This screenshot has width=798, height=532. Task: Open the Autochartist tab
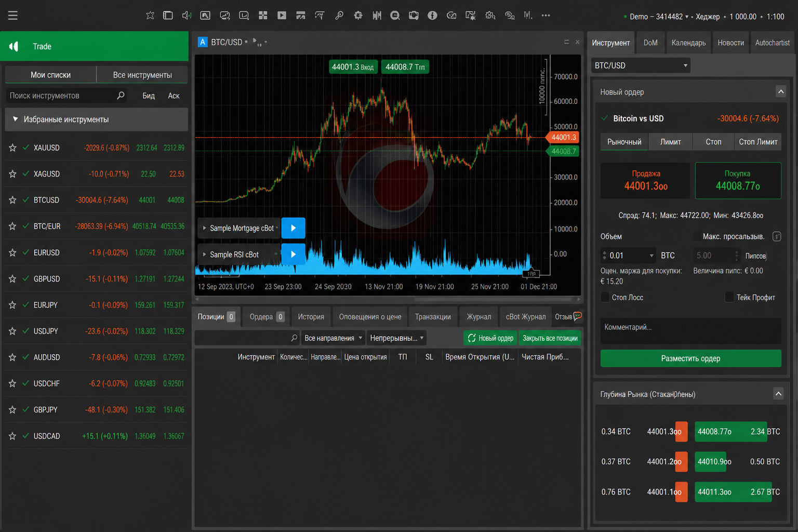[772, 43]
